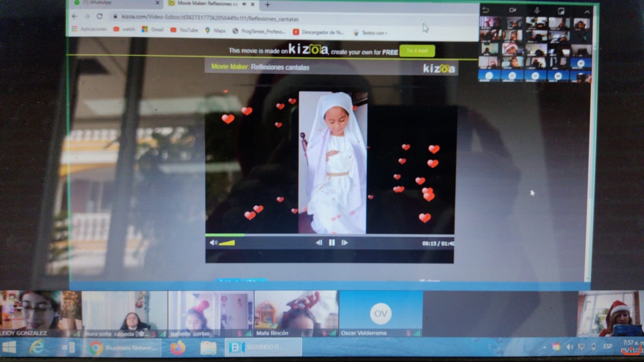Screen dimensions: 644x362
Task: Skip to the next slide in player
Action: (x=345, y=243)
